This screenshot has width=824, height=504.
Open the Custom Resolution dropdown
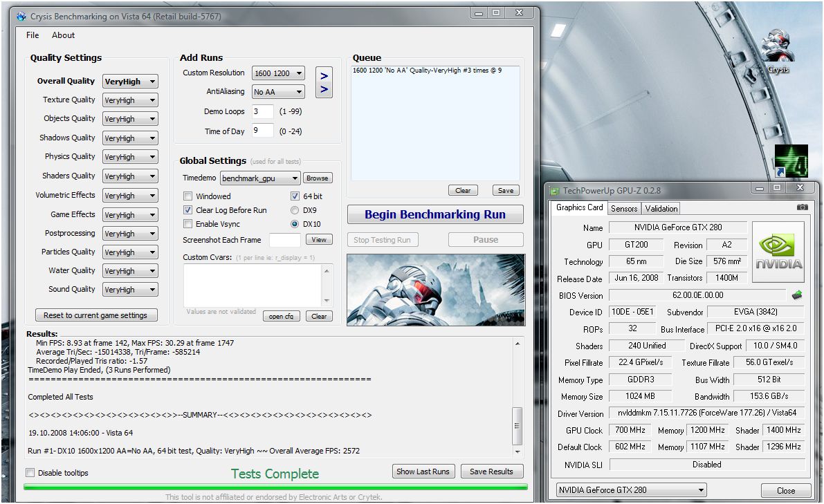[278, 73]
